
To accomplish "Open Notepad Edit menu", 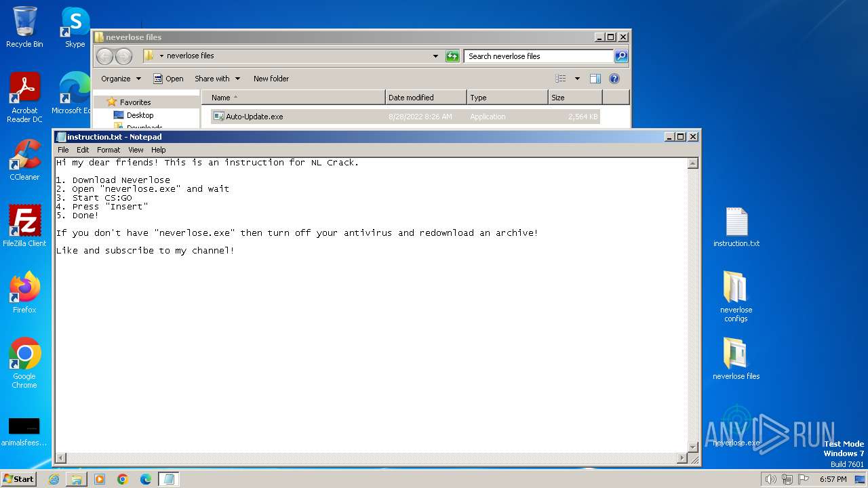I will pyautogui.click(x=83, y=150).
